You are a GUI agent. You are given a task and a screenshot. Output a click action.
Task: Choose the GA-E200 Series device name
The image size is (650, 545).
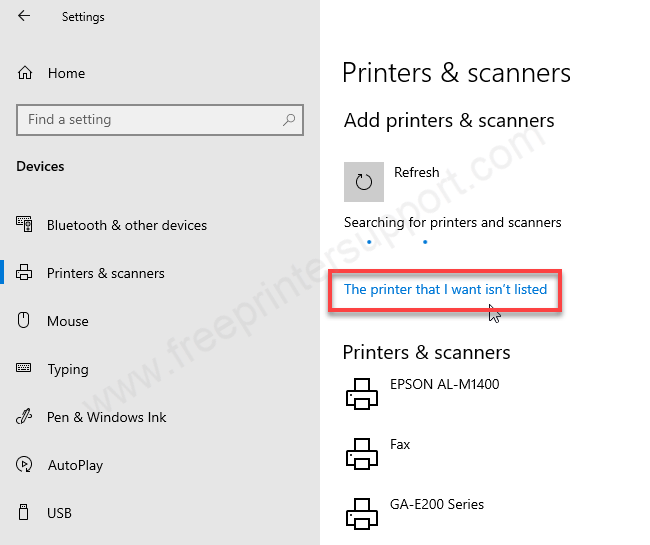coord(436,504)
